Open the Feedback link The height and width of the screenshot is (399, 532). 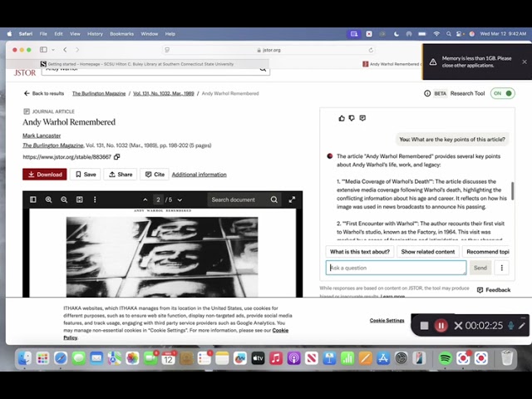pos(494,290)
